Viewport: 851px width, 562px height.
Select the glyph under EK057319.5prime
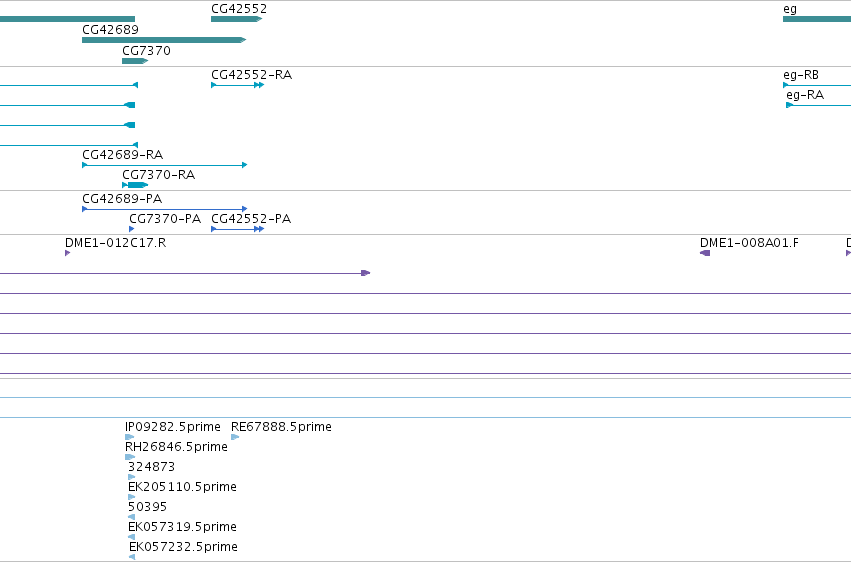[x=131, y=537]
